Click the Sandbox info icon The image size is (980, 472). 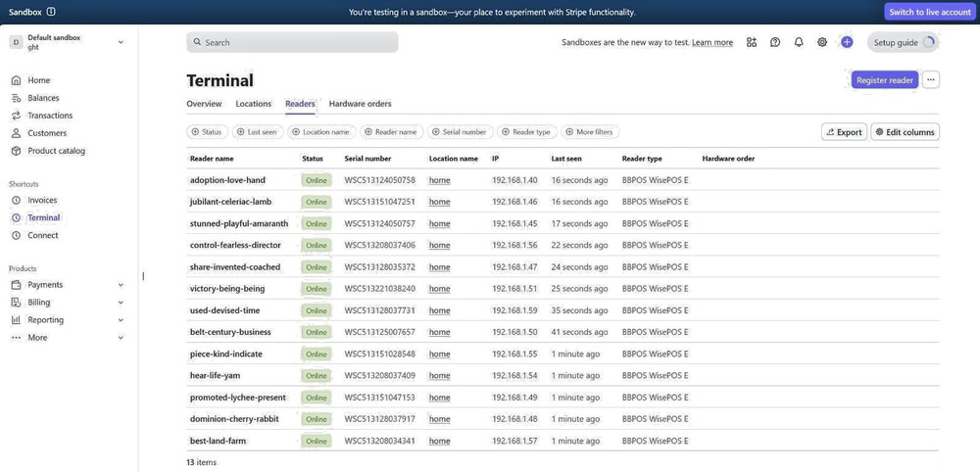click(x=51, y=12)
